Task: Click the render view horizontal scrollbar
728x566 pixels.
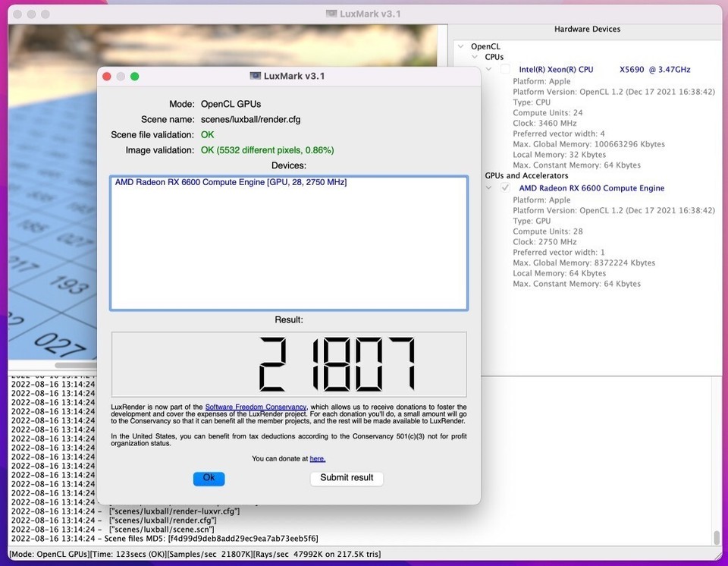Action: 76,365
